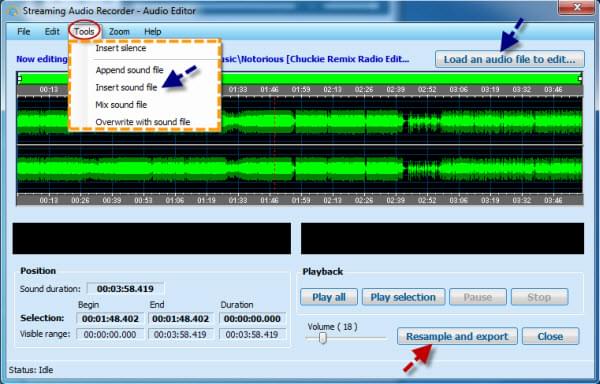This screenshot has height=384, width=600.
Task: Click the Pause button
Action: [x=478, y=297]
